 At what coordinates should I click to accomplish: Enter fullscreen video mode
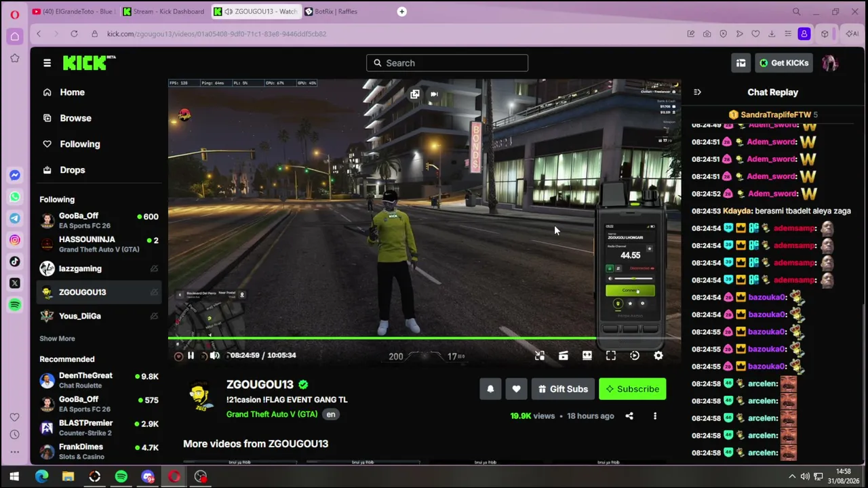point(611,355)
